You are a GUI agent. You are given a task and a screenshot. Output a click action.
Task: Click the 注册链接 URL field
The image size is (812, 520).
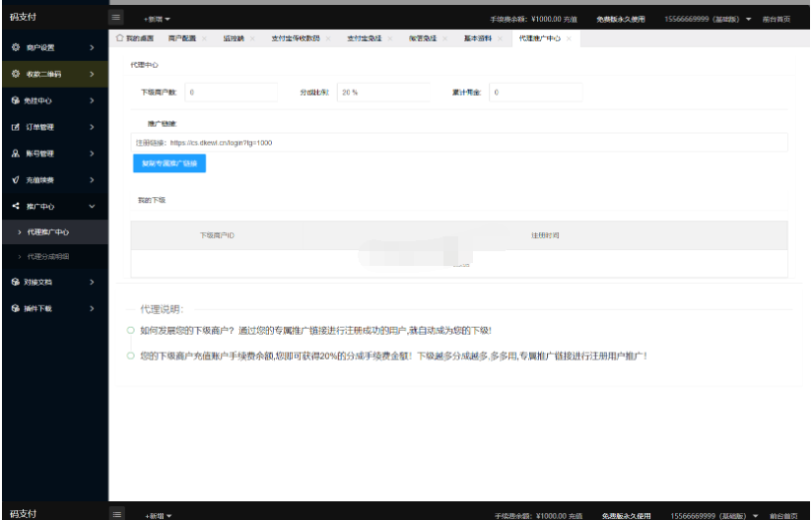coord(459,142)
